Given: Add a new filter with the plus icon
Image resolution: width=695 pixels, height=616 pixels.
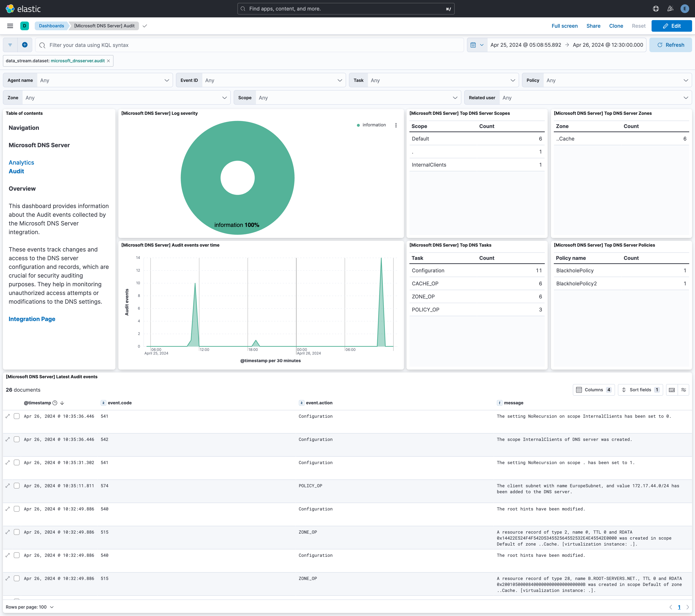Looking at the screenshot, I should tap(25, 45).
